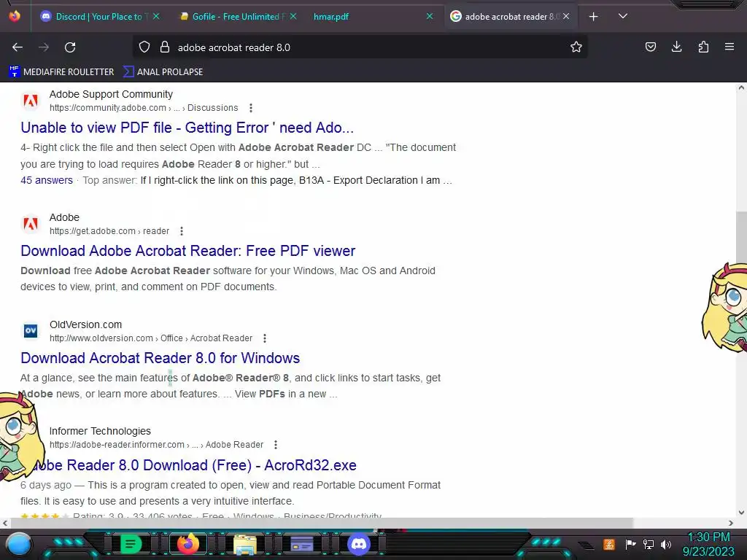Go back with the browser back arrow
This screenshot has width=747, height=560.
[18, 47]
